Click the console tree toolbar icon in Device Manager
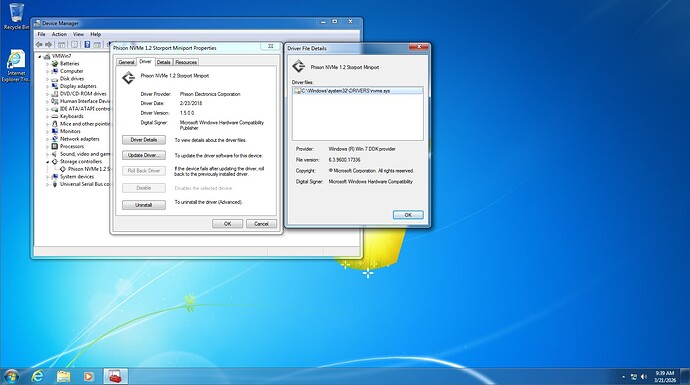This screenshot has height=385, width=690. tap(62, 44)
